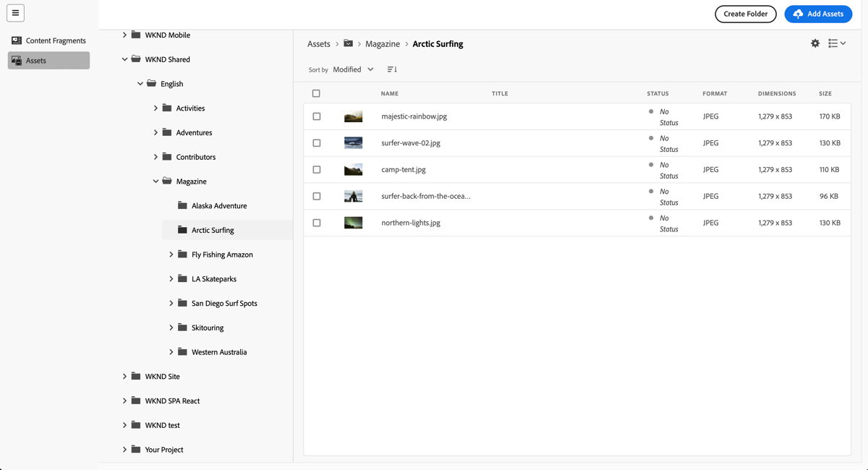Check the select-all checkbox in the header
Screen dimensions: 868x470
[316, 93]
